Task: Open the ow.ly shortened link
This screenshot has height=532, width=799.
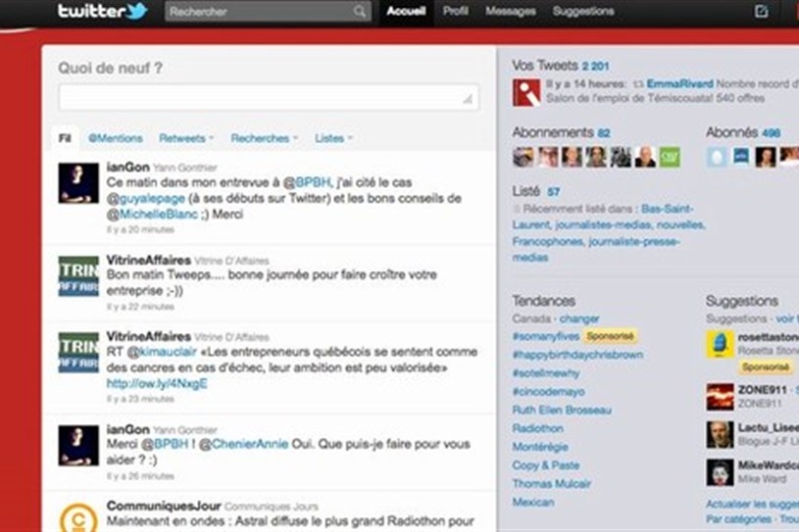Action: [x=157, y=383]
